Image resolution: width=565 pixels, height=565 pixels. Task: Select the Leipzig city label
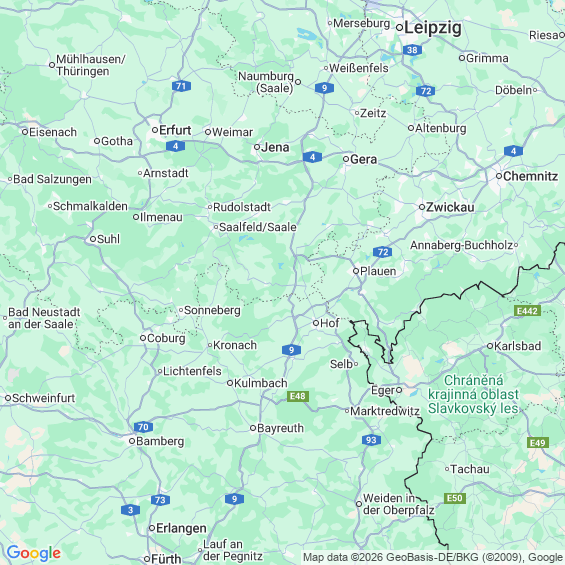pyautogui.click(x=432, y=27)
